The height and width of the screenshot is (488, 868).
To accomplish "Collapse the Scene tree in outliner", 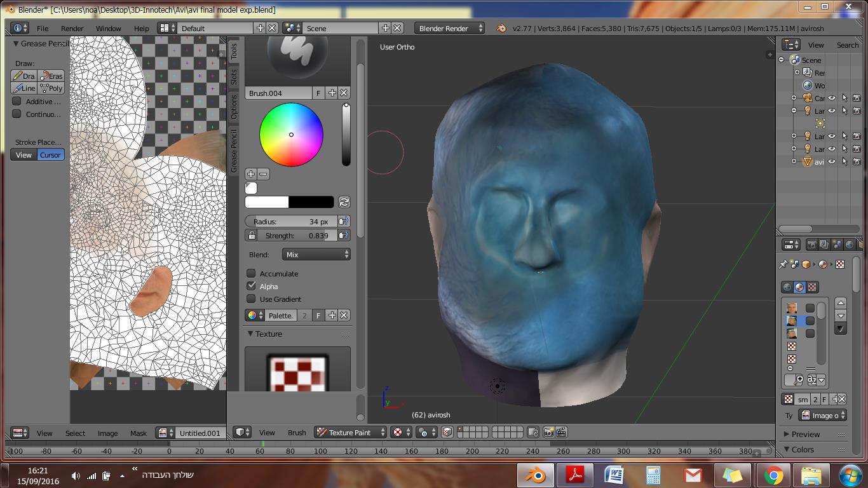I will 782,60.
